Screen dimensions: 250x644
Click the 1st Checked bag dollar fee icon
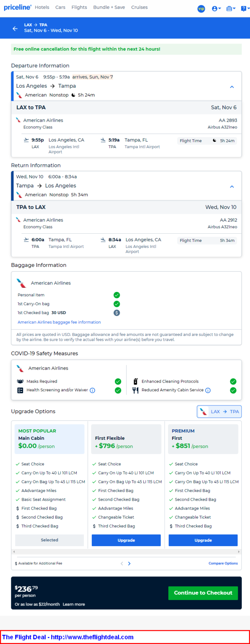point(117,313)
